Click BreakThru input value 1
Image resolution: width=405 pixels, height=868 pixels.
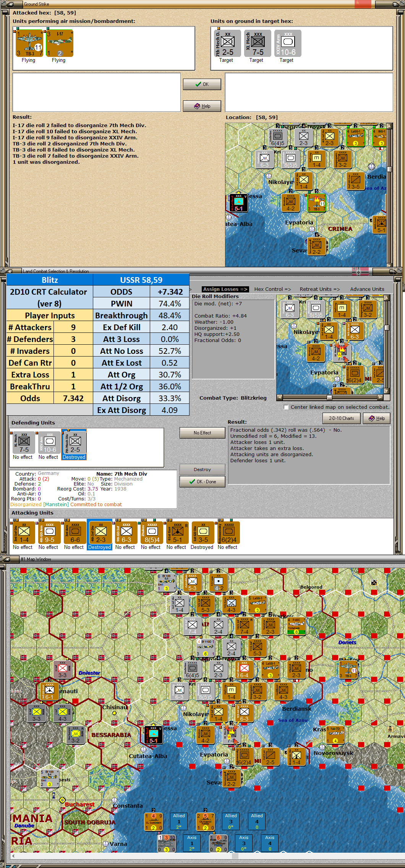73,387
